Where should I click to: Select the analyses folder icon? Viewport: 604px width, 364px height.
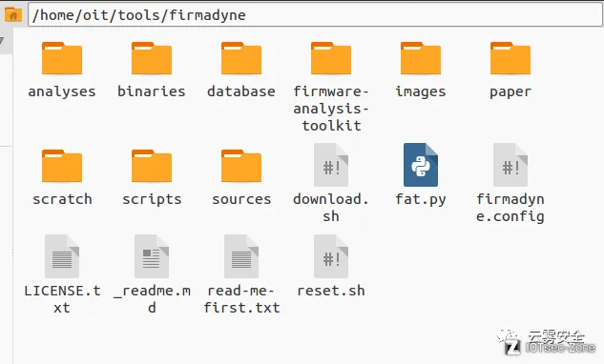(62, 58)
